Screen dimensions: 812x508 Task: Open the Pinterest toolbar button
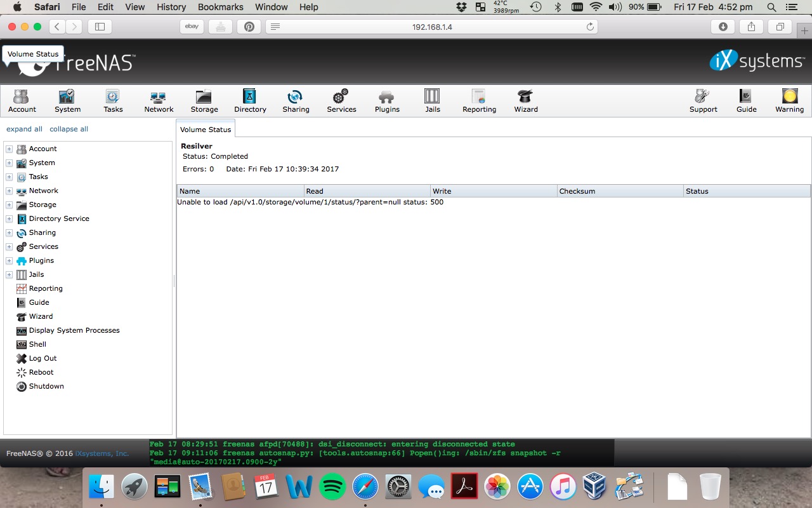pyautogui.click(x=249, y=27)
